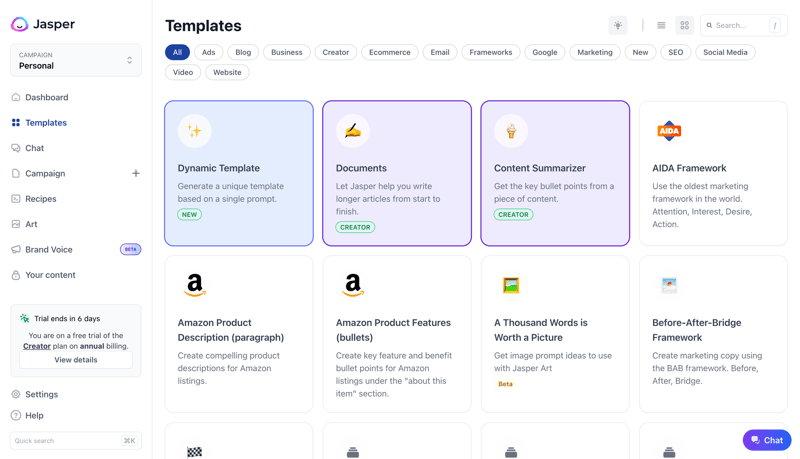Open Brand Voice megaphone icon
The image size is (800, 459).
click(16, 249)
